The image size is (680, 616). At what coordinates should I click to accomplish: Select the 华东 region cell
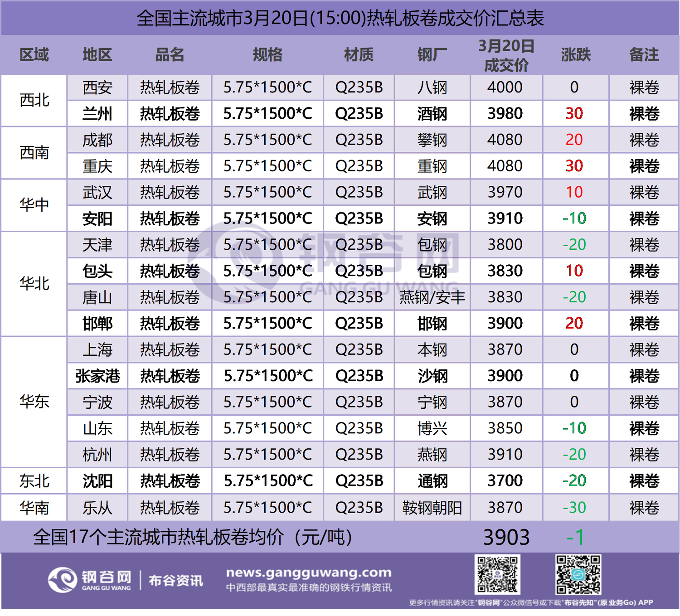pyautogui.click(x=34, y=402)
